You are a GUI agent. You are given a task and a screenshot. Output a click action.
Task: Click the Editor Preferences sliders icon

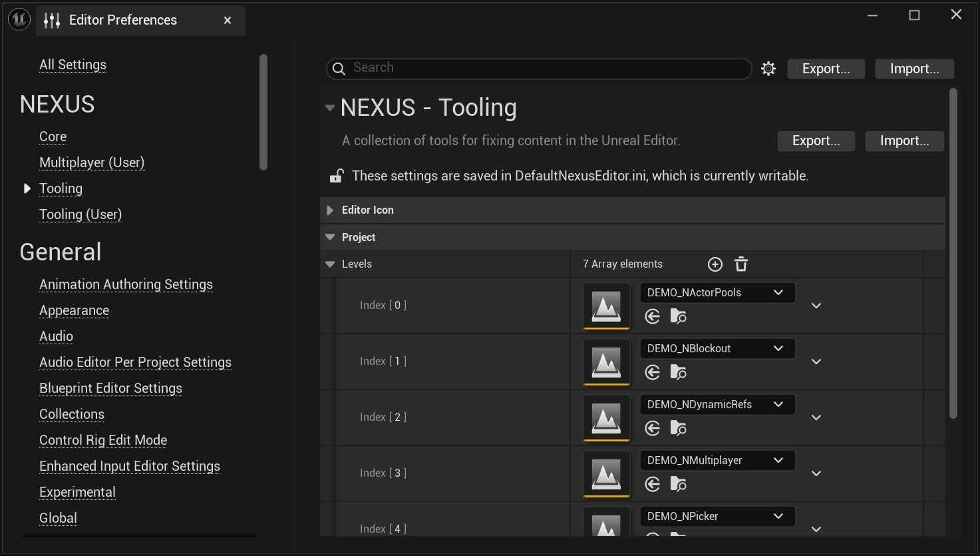tap(51, 20)
